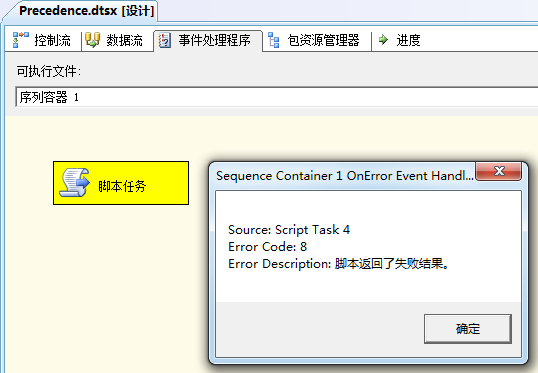This screenshot has height=373, width=538.
Task: Click the Package Explorer tree icon
Action: 273,40
